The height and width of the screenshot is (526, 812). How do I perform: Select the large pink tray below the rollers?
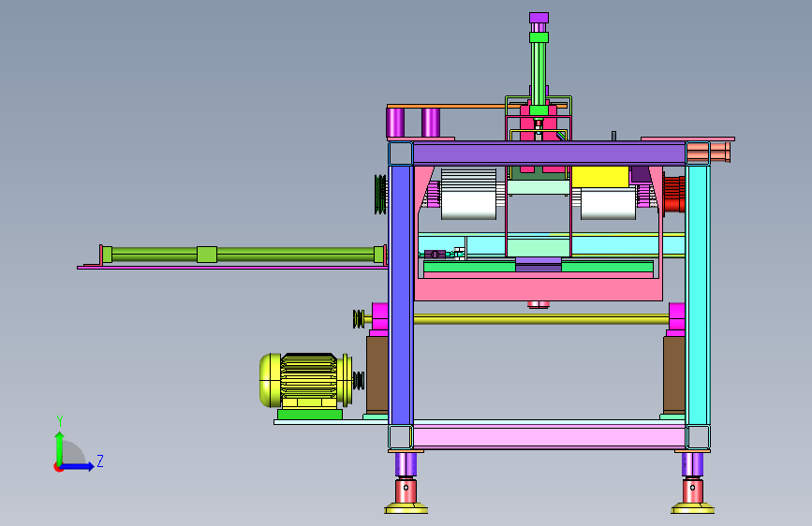click(x=539, y=289)
